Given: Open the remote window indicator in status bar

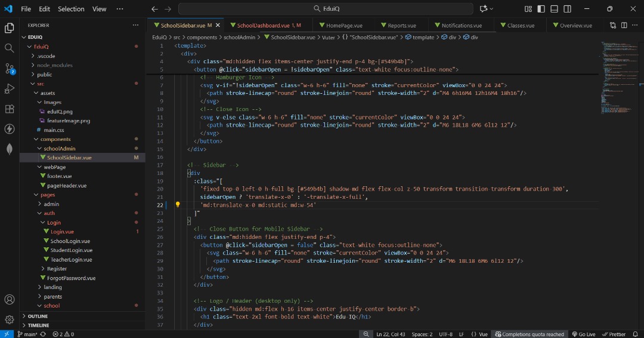Looking at the screenshot, I should [6, 334].
